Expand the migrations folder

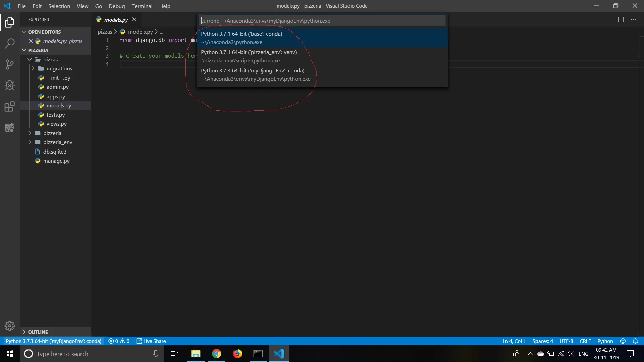[x=33, y=68]
